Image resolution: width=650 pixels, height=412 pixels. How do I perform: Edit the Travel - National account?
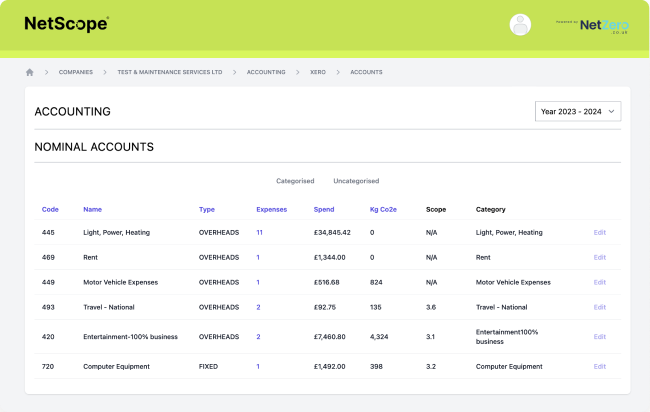(x=599, y=307)
